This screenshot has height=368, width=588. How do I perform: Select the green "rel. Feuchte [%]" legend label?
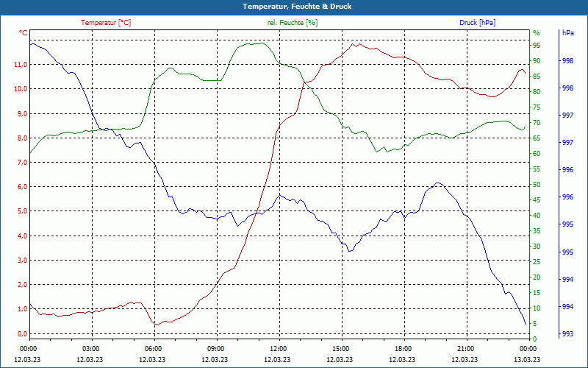point(292,23)
